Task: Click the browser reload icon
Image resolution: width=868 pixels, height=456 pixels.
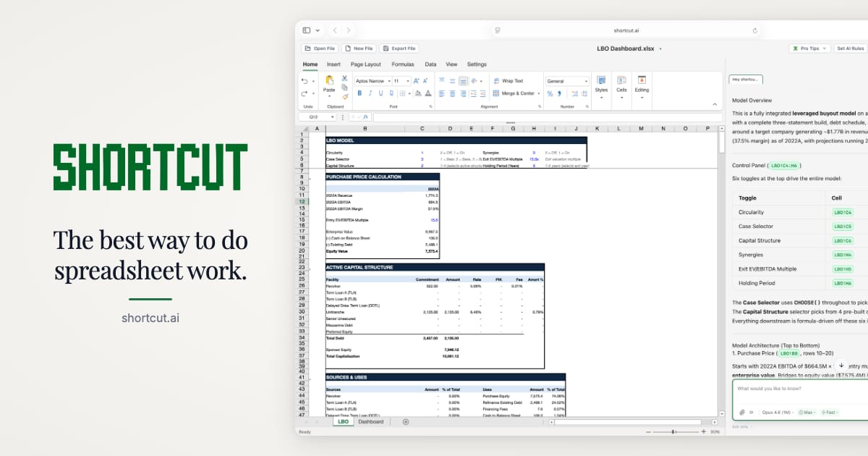Action: [x=755, y=30]
